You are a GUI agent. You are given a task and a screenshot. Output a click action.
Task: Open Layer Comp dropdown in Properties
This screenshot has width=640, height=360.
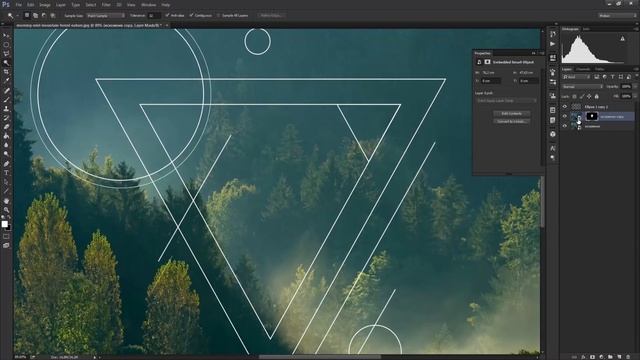click(507, 100)
